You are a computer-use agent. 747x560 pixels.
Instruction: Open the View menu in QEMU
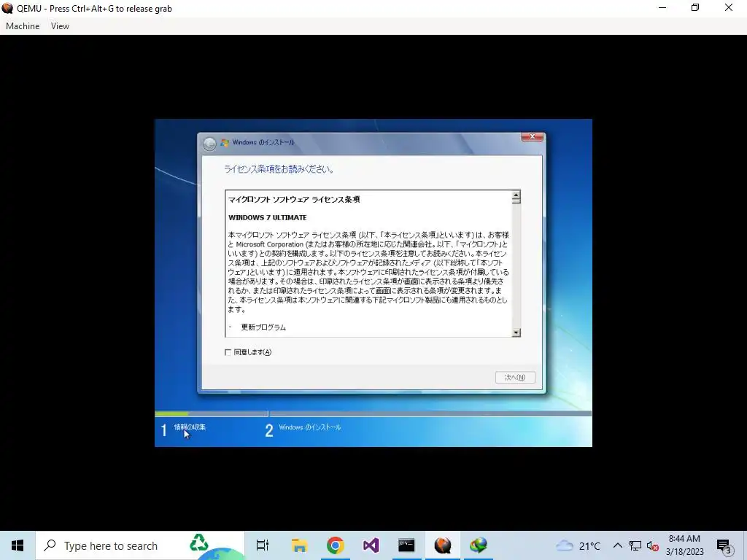point(60,26)
